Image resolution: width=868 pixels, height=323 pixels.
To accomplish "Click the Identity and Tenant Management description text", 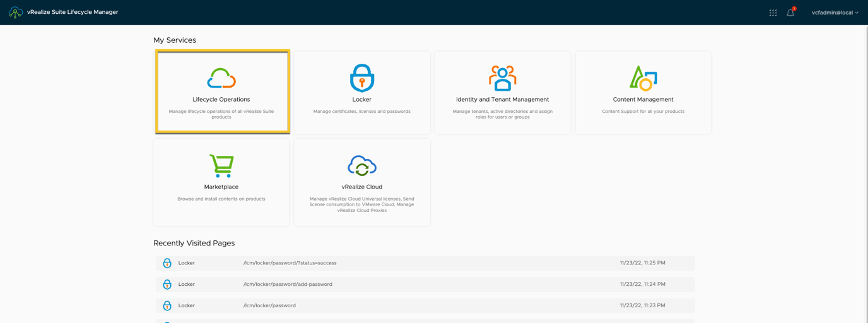I will [503, 114].
